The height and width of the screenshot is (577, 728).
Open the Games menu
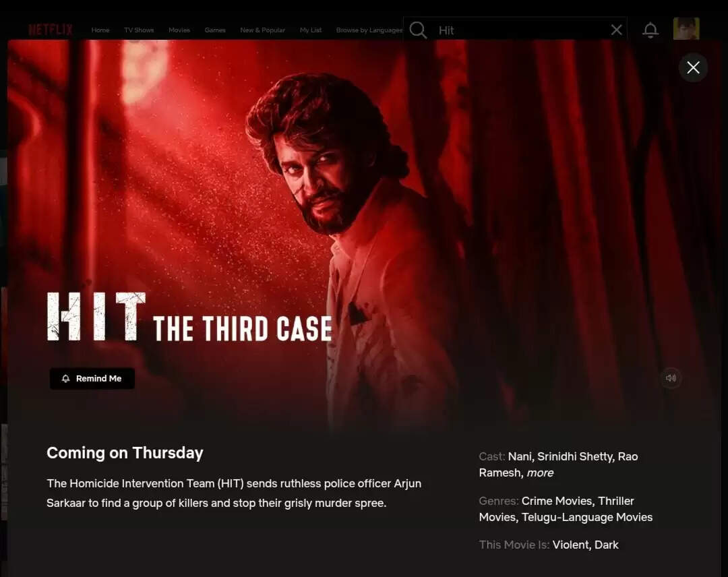point(215,30)
